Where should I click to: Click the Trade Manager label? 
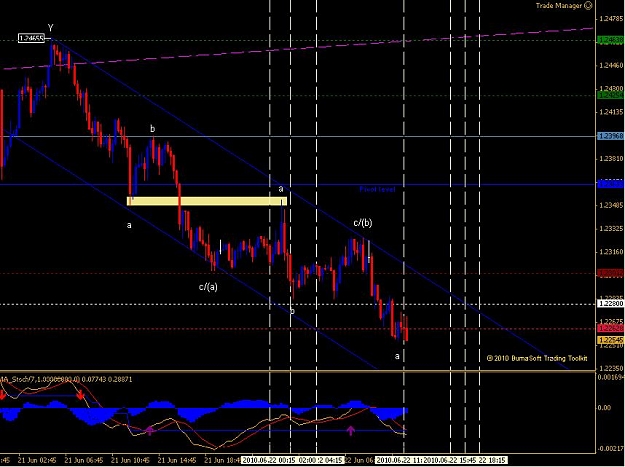(559, 6)
